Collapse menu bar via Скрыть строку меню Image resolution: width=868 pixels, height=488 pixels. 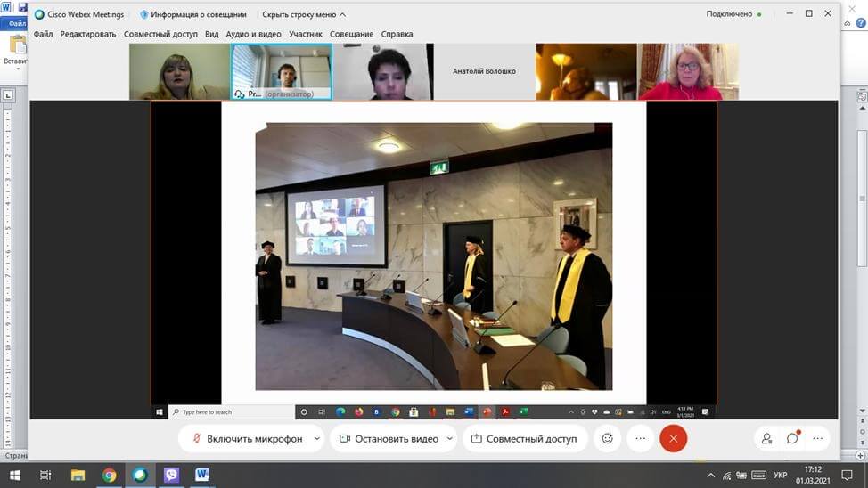[304, 14]
